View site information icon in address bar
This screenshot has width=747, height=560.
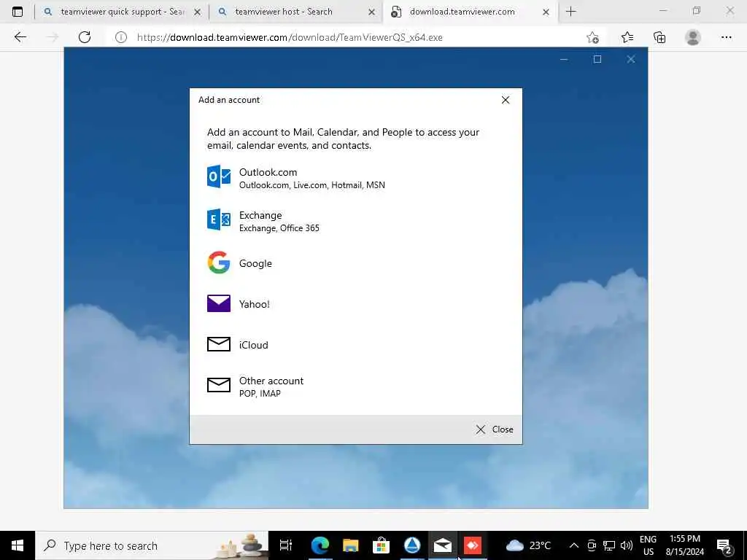[121, 37]
